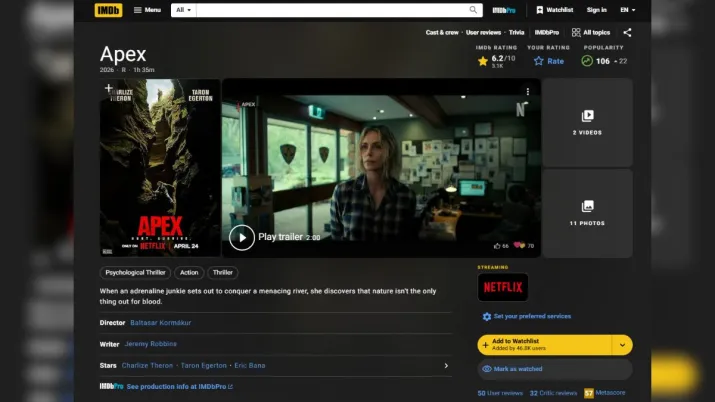Play the trailer with the play button
The height and width of the screenshot is (402, 715).
pyautogui.click(x=242, y=237)
